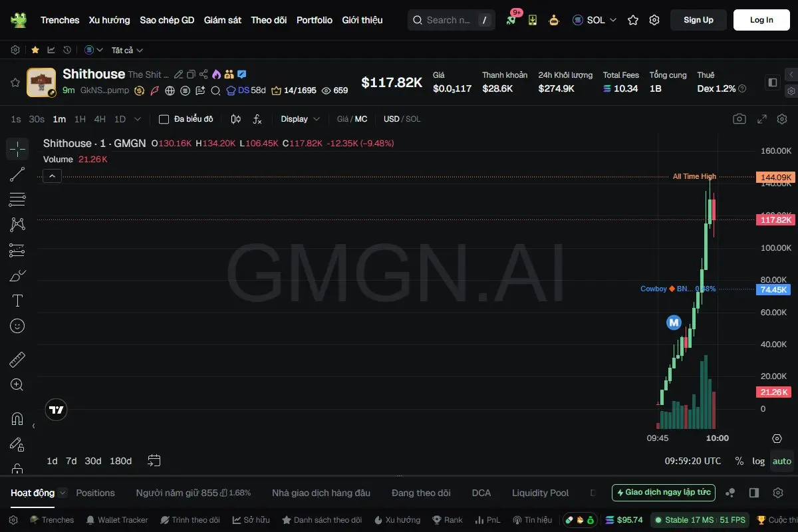Take a chart snapshot with camera icon
Viewport: 798px width, 532px height.
[739, 119]
